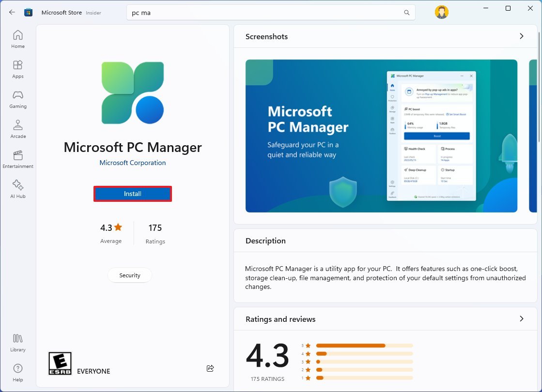Open the Help page
Screen dimensions: 542x392
17,373
